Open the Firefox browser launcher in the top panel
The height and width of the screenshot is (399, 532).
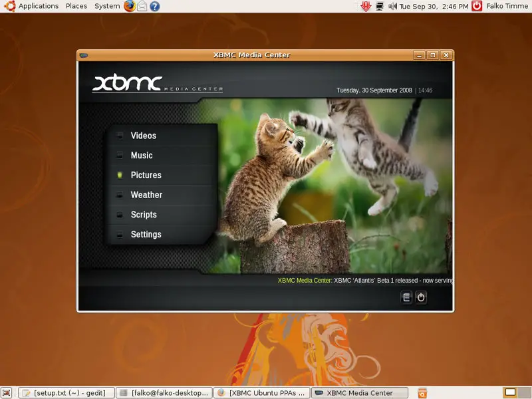click(x=129, y=6)
